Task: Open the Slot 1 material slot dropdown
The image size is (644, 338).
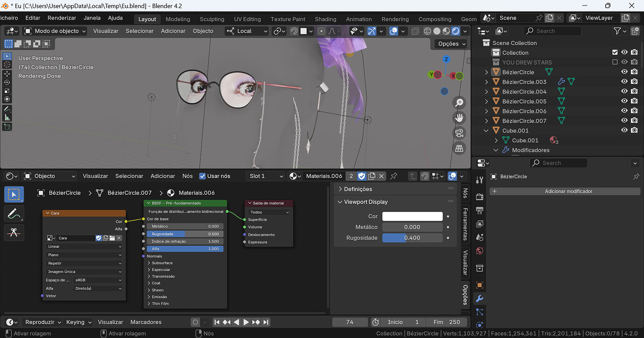Action: pos(266,176)
